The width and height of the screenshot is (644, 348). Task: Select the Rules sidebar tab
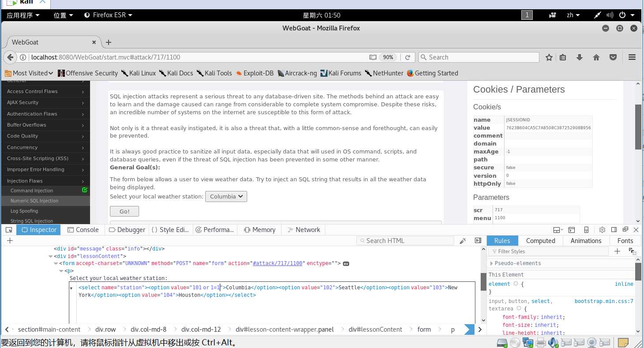pos(502,240)
